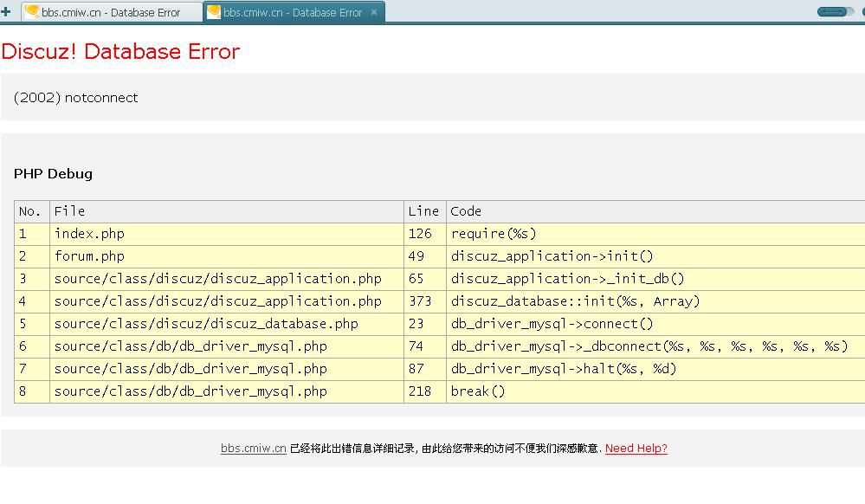Screen dimensions: 865x504
Task: Click discuz_application.php file cell in row 3
Action: point(227,279)
